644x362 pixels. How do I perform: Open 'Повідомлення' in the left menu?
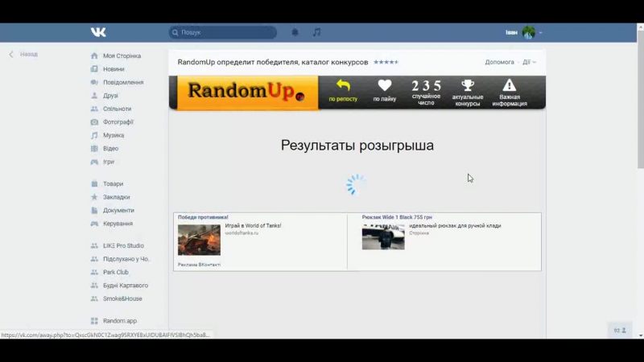(x=122, y=82)
